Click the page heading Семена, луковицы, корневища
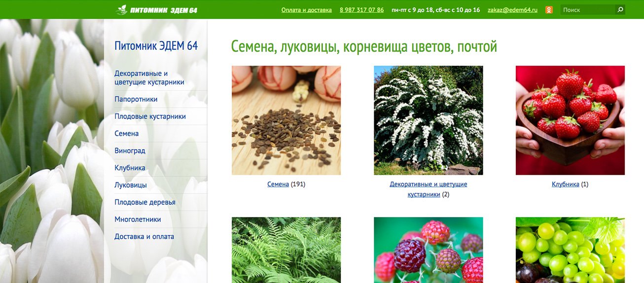This screenshot has height=283, width=644. point(364,47)
